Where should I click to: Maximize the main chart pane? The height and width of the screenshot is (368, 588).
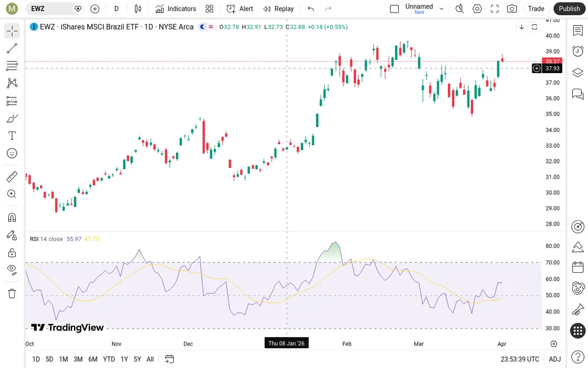[x=535, y=27]
